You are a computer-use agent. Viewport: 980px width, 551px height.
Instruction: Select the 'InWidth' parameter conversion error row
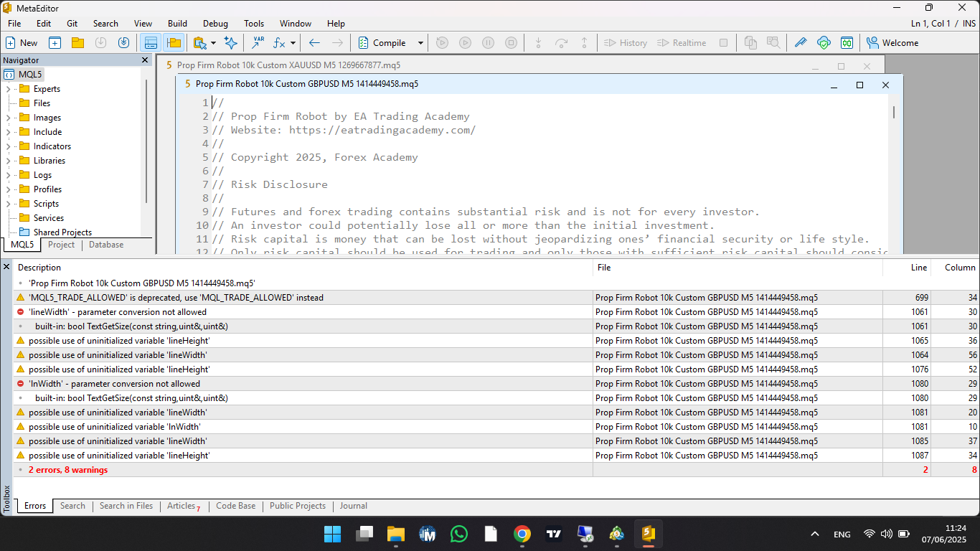coord(495,384)
